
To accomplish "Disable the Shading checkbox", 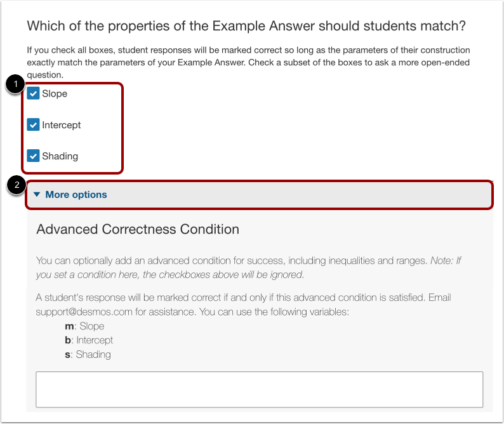I will pos(34,156).
